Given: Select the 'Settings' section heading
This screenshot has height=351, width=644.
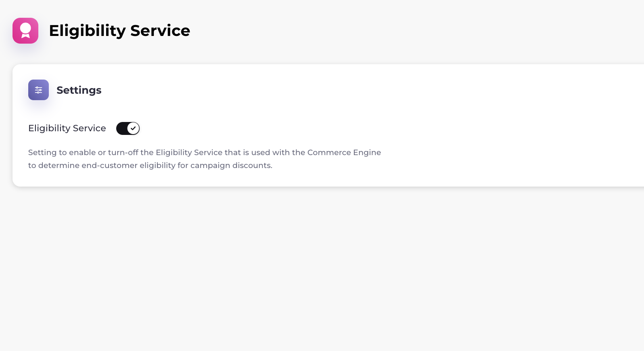Looking at the screenshot, I should click(x=79, y=90).
